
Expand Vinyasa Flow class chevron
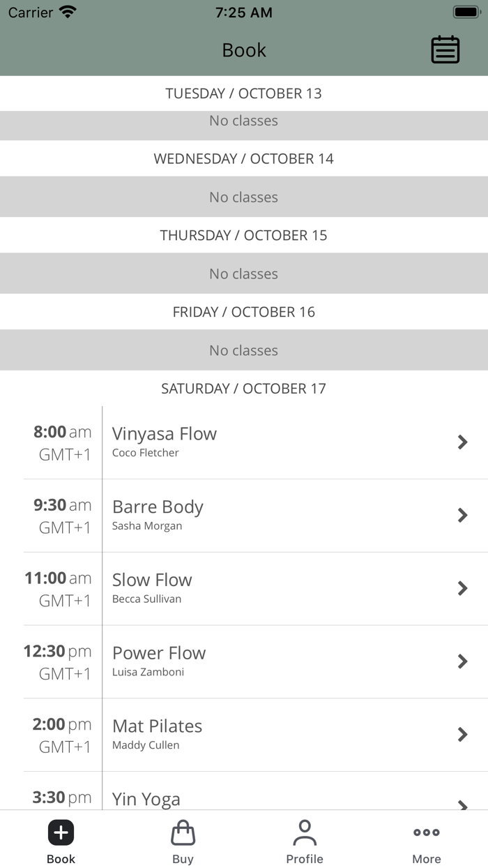pyautogui.click(x=462, y=442)
